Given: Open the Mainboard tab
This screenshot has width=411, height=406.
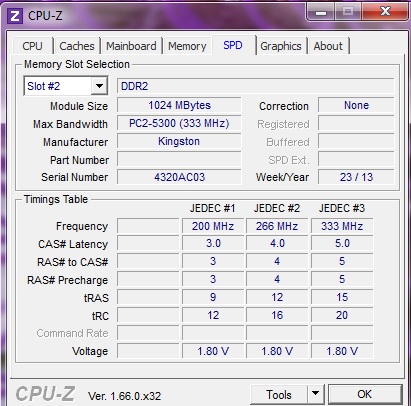Looking at the screenshot, I should (x=131, y=46).
